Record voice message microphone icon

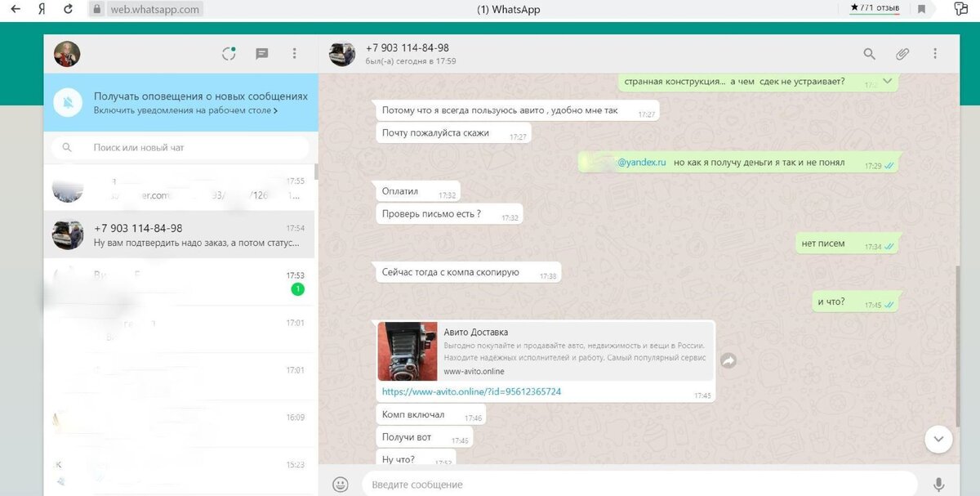[x=939, y=484]
